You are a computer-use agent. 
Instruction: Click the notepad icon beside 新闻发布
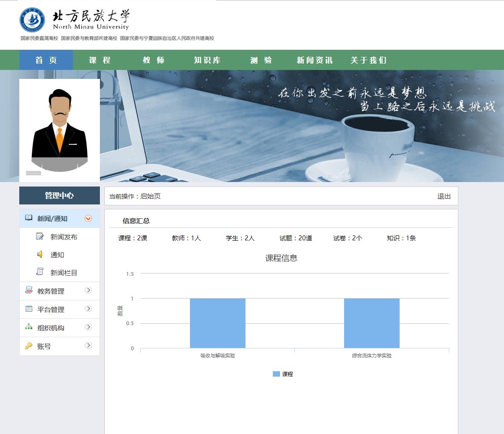pos(40,236)
